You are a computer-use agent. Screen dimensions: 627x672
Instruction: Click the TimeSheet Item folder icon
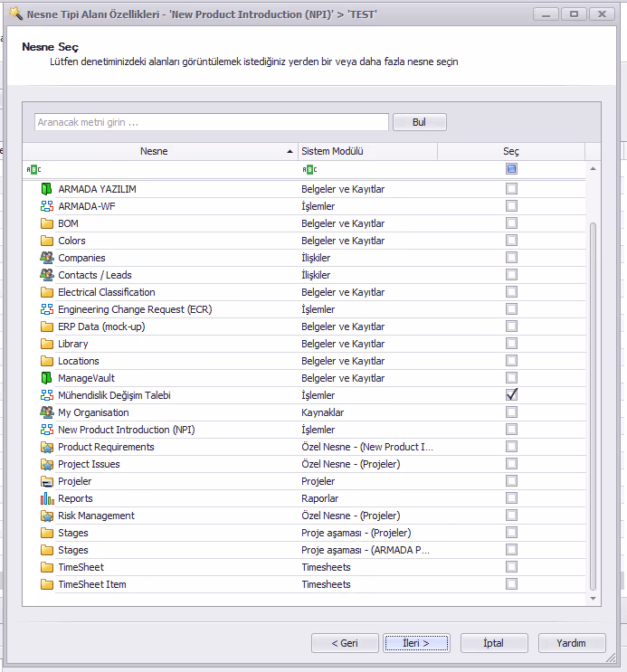(x=47, y=584)
